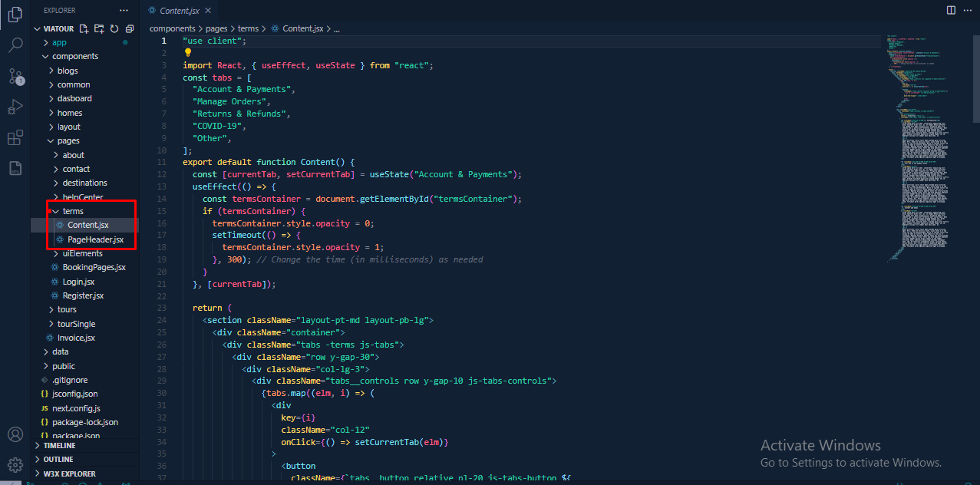Open the Accounts menu
Viewport: 980px width, 485px height.
tap(15, 435)
